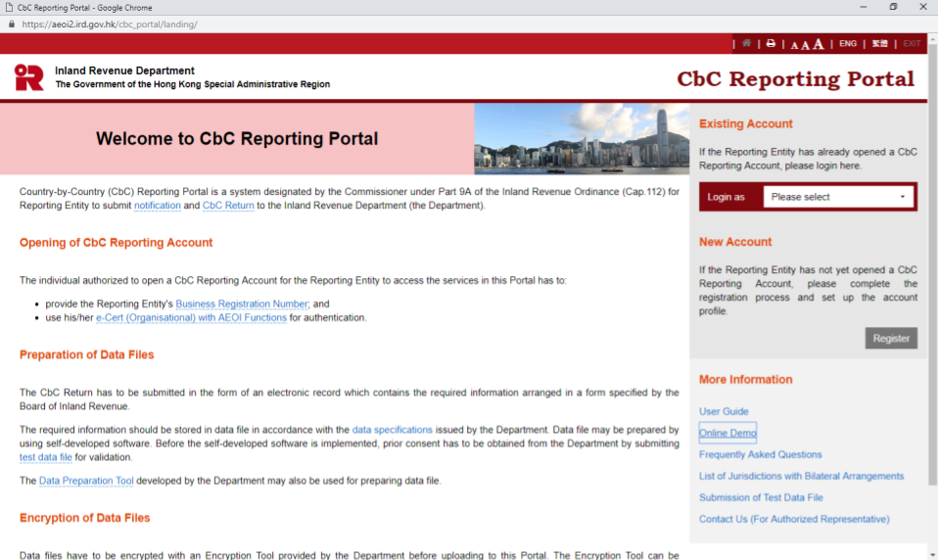Click the padlock icon in the address bar
Viewport: 938px width, 560px height.
coord(12,23)
